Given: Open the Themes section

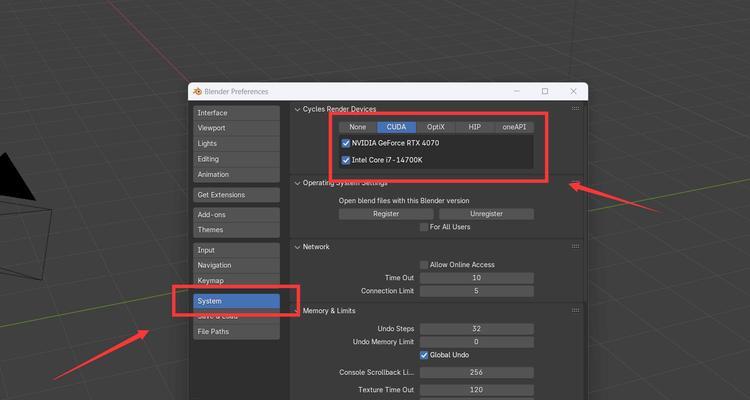Looking at the screenshot, I should [x=236, y=230].
